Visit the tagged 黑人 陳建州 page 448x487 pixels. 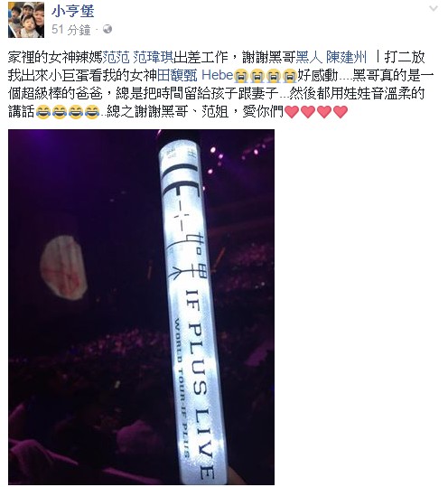click(x=331, y=58)
